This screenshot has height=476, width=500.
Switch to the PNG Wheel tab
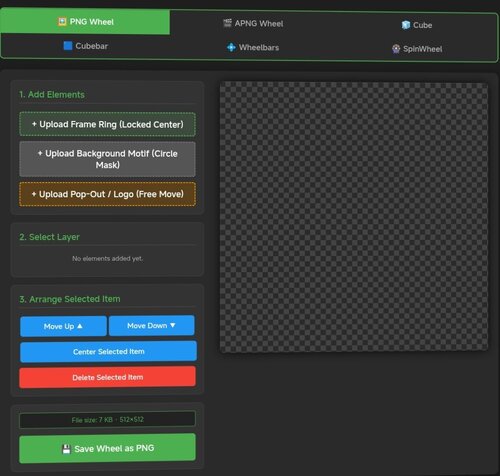85,22
